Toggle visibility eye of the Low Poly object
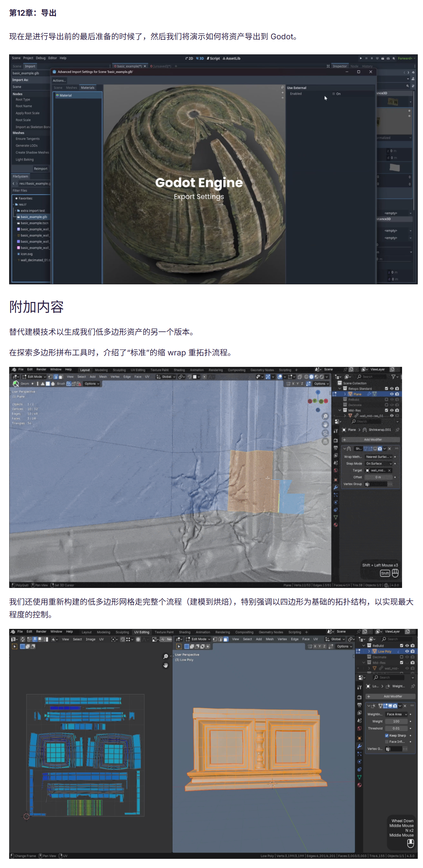 [407, 651]
